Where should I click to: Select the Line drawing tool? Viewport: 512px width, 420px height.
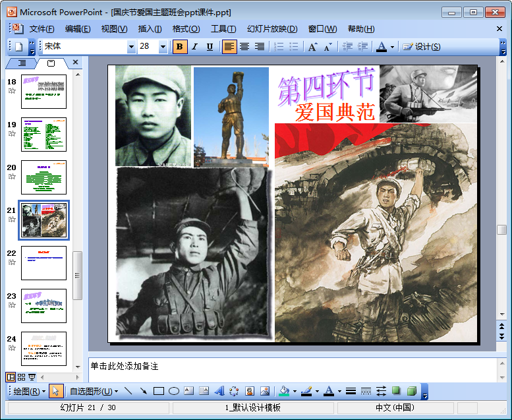pyautogui.click(x=128, y=391)
